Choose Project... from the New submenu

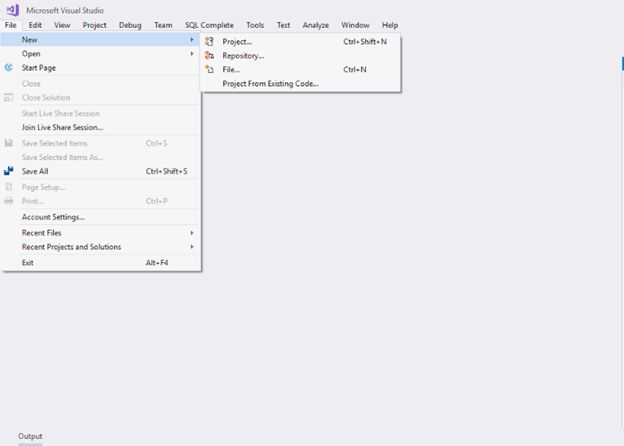301,41
